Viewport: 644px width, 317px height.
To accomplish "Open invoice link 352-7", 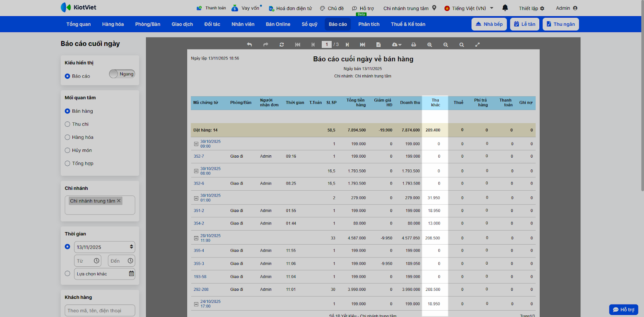I will coord(199,156).
